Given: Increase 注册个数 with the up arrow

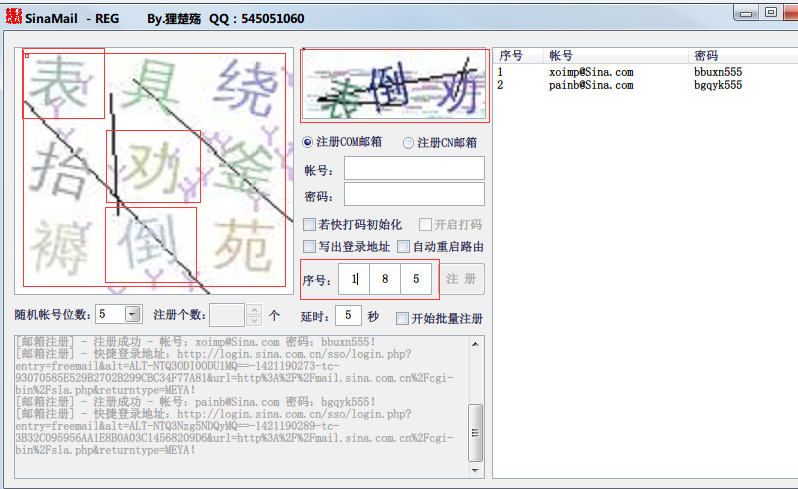Looking at the screenshot, I should (253, 309).
